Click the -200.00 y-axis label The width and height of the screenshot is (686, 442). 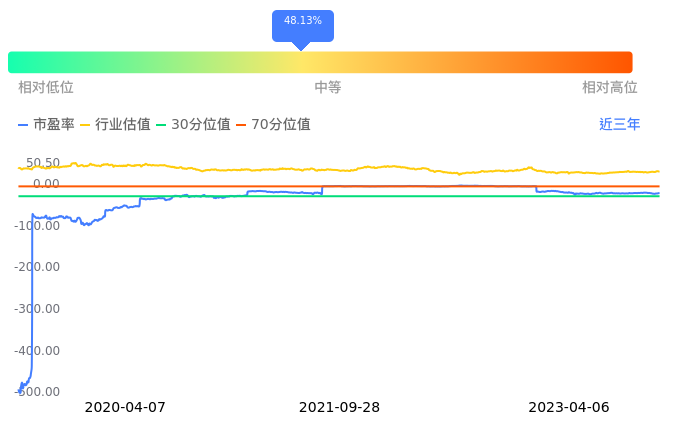(x=39, y=267)
